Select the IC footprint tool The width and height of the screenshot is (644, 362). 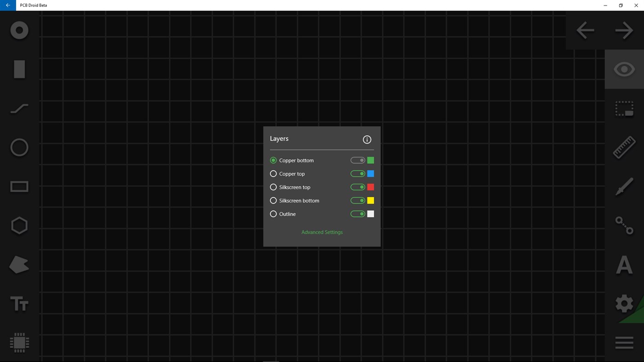[19, 343]
